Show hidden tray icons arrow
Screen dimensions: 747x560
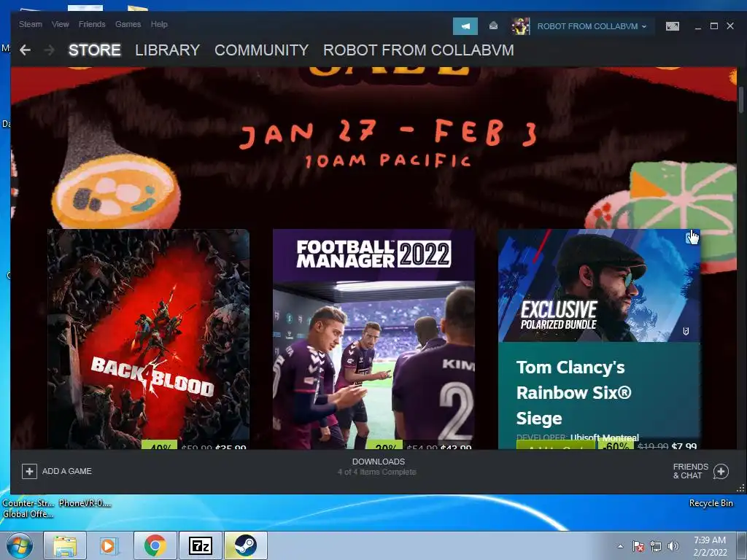620,546
